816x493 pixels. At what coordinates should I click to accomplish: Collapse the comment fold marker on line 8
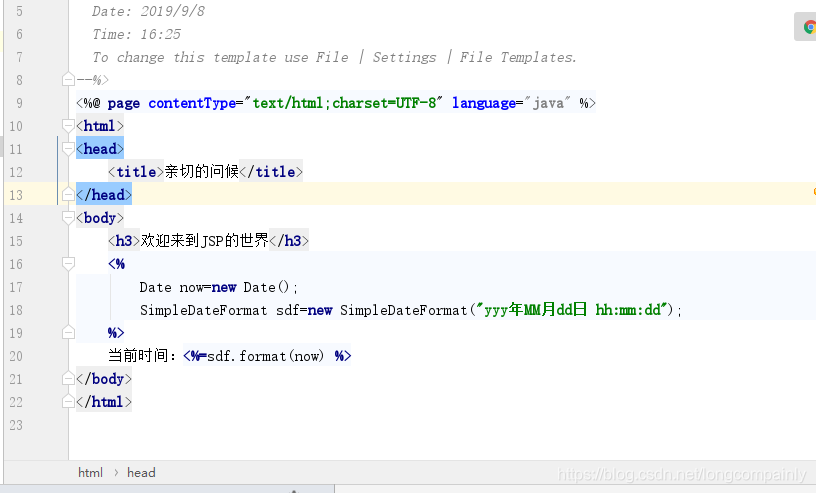(68, 80)
